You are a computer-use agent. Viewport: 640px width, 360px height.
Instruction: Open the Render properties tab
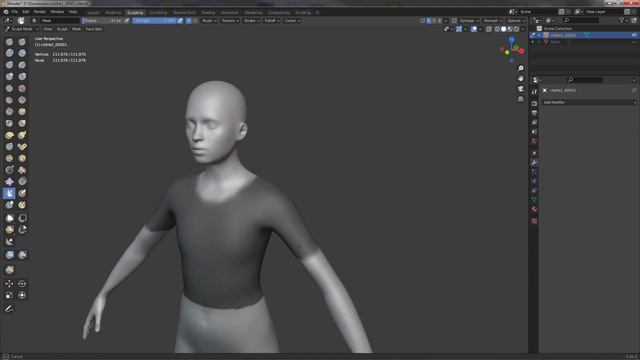pos(534,104)
